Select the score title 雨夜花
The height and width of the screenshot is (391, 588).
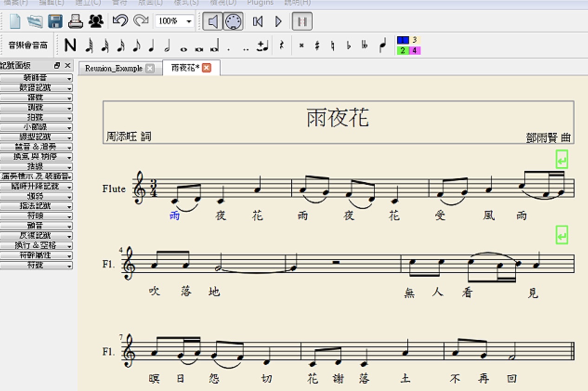coord(338,117)
